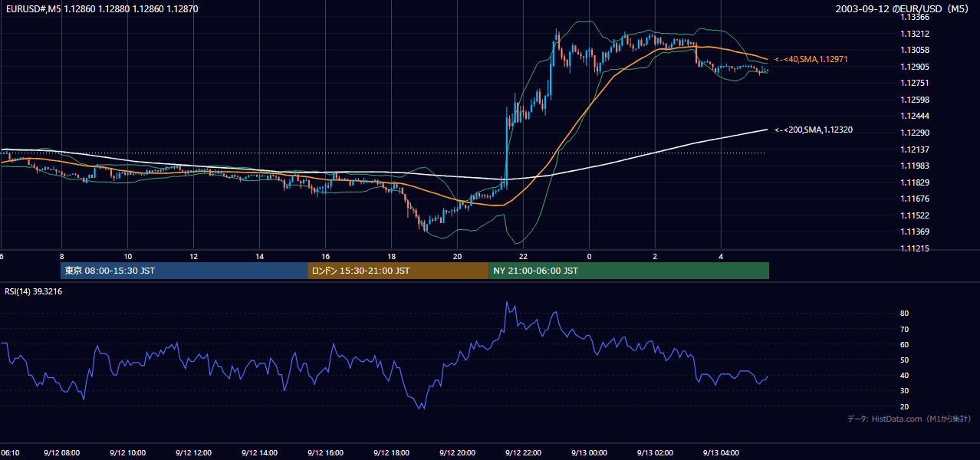980x460 pixels.
Task: Click price axis value 1.12598
Action: pos(916,100)
